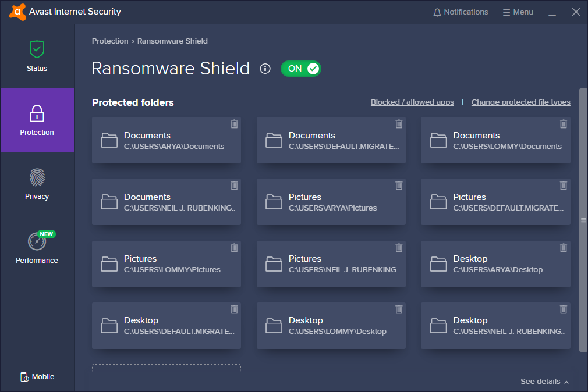Open Blocked / allowed apps

tap(412, 102)
